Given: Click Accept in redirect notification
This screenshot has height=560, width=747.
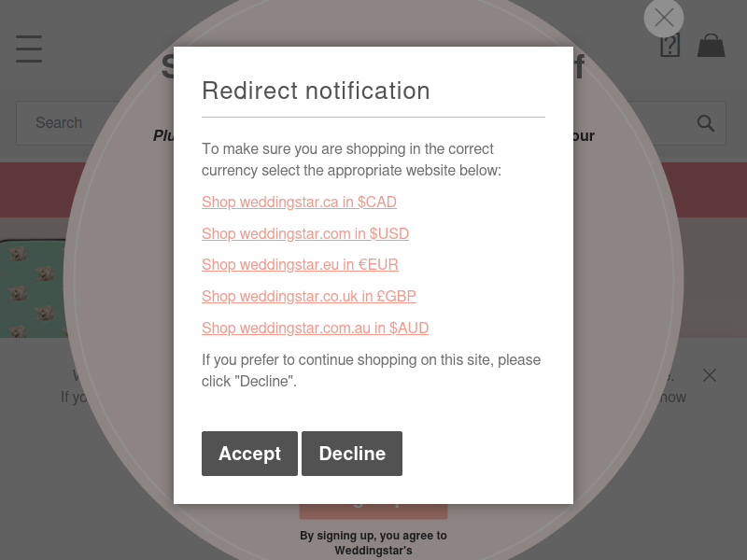Looking at the screenshot, I should (249, 454).
